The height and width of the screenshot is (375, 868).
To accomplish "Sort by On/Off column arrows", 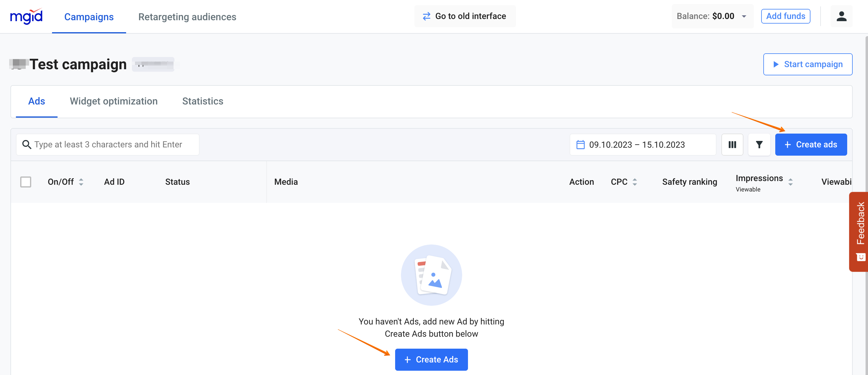I will tap(81, 182).
